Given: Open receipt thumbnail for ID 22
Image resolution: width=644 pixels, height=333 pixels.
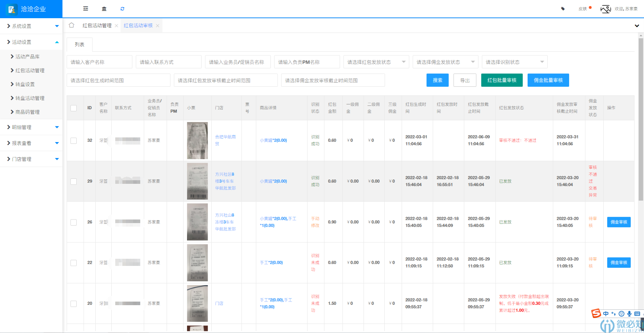Looking at the screenshot, I should [x=197, y=263].
